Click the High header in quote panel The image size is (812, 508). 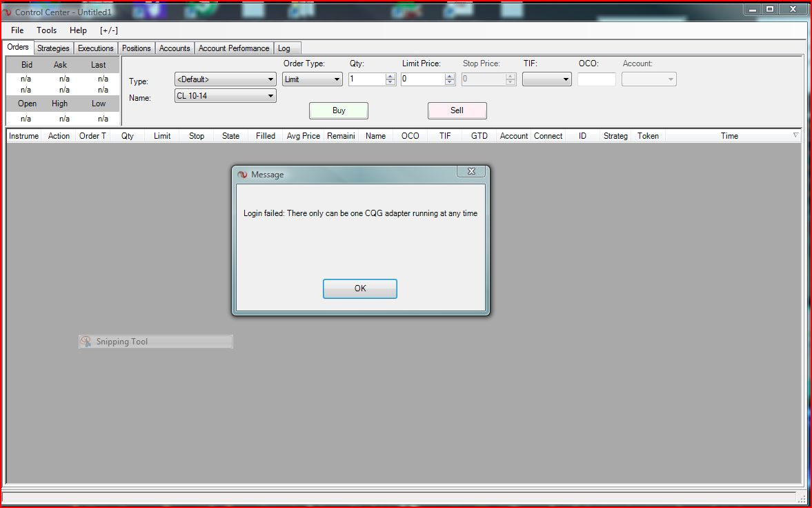coord(59,104)
